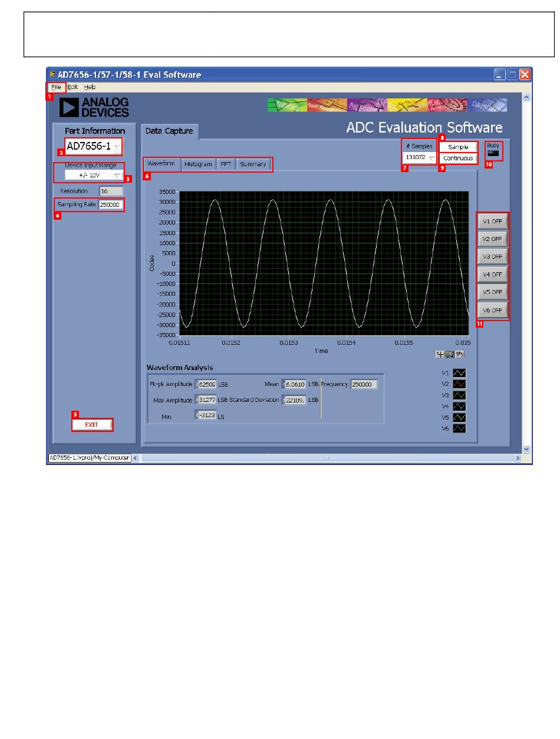Click the Max Amplitude value field

206,400
